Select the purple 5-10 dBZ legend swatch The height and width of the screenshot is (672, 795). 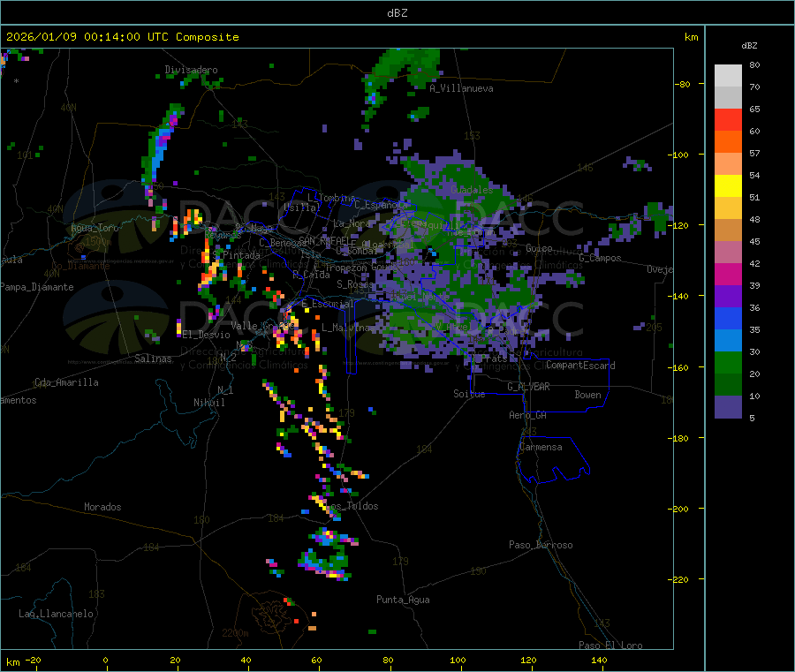click(728, 407)
